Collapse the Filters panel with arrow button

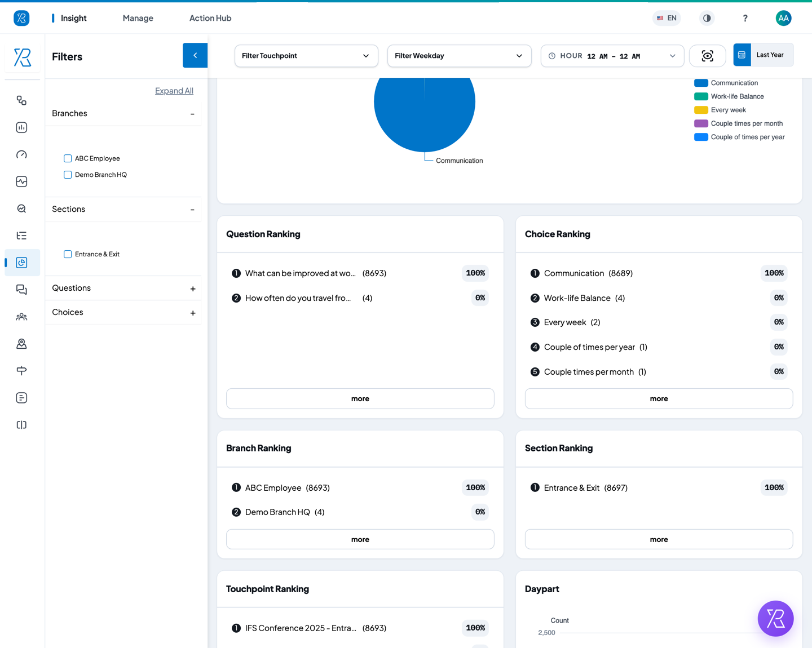[x=195, y=55]
